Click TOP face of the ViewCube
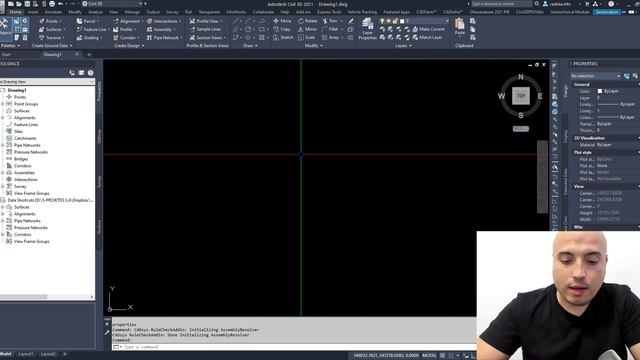The image size is (640, 360). tap(521, 96)
